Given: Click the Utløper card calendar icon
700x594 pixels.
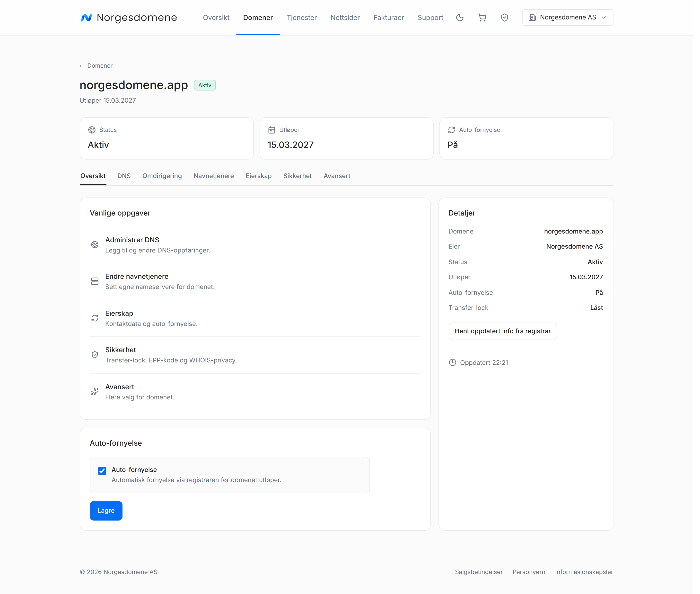Looking at the screenshot, I should (x=271, y=130).
